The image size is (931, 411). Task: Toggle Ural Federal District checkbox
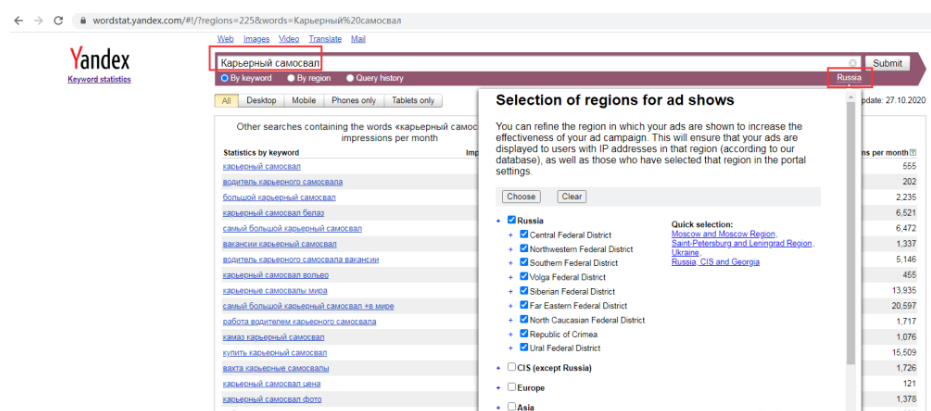524,347
